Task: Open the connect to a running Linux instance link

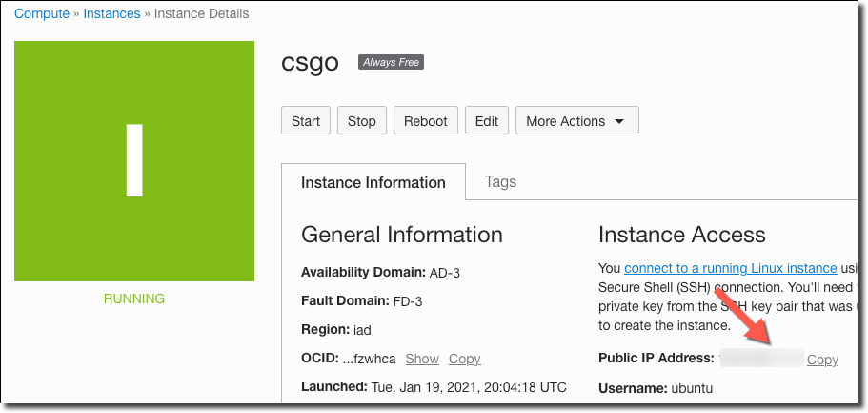Action: 730,269
